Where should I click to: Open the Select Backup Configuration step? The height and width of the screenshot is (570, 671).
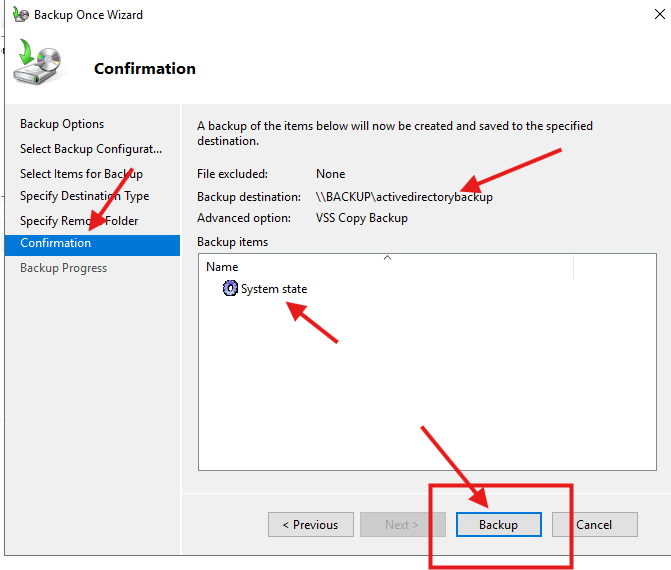[90, 149]
